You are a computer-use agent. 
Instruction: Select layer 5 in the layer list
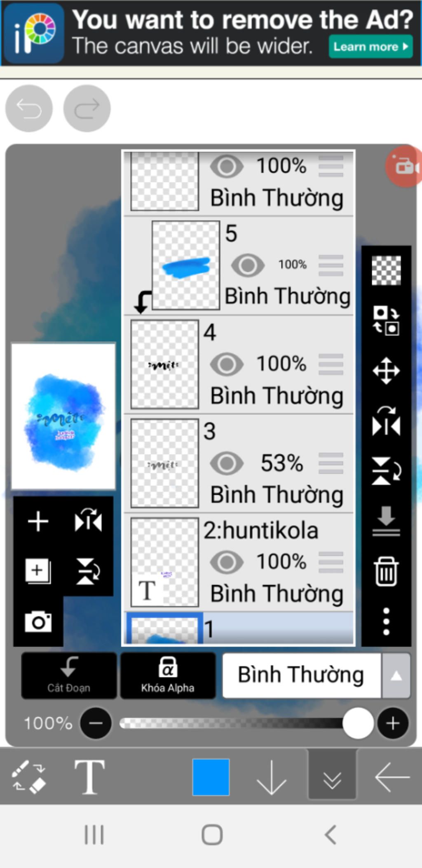(x=239, y=266)
